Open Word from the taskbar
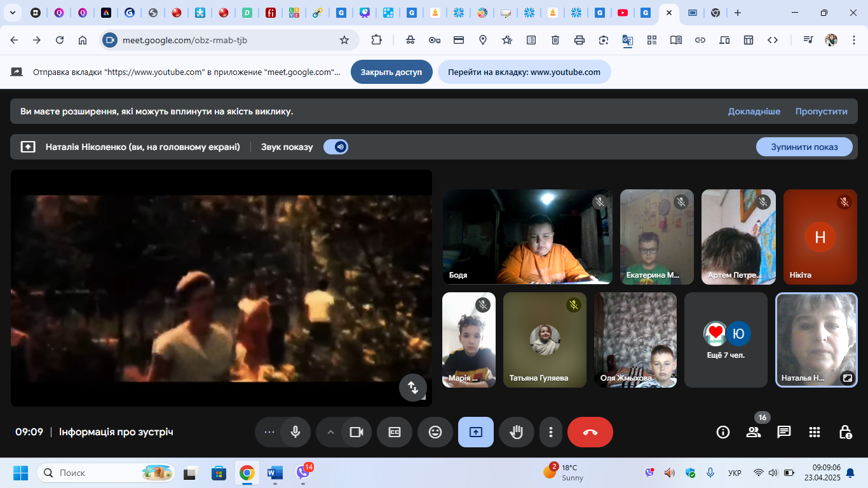The height and width of the screenshot is (488, 868). tap(275, 473)
